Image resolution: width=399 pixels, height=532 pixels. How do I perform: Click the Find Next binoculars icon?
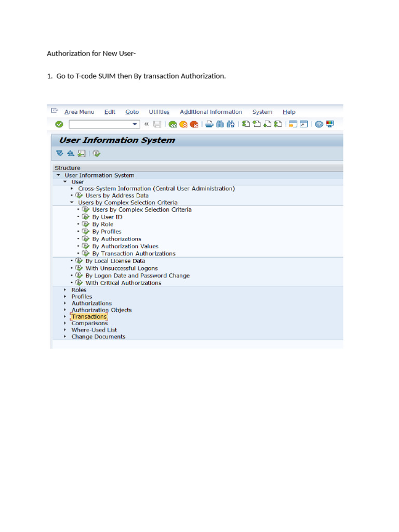[231, 125]
